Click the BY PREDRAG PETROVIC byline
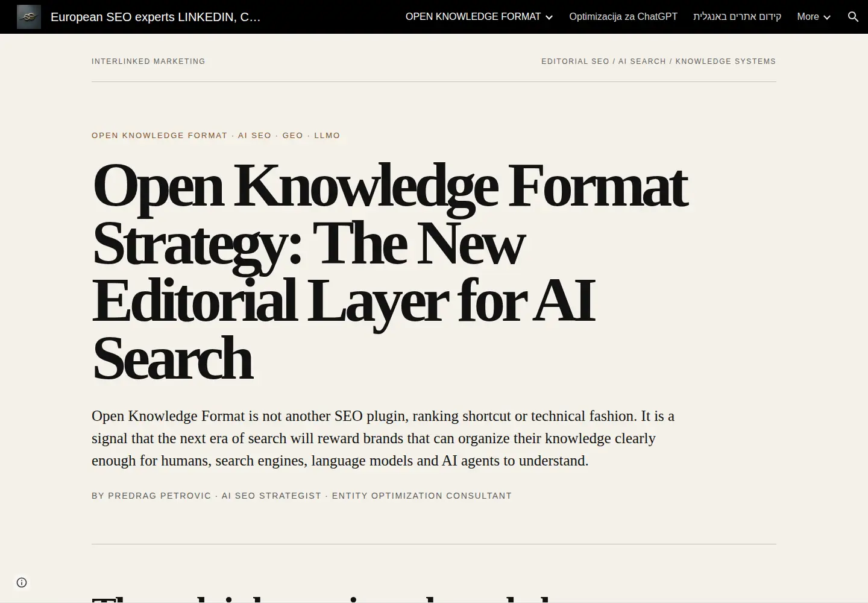This screenshot has width=868, height=603. pos(301,496)
